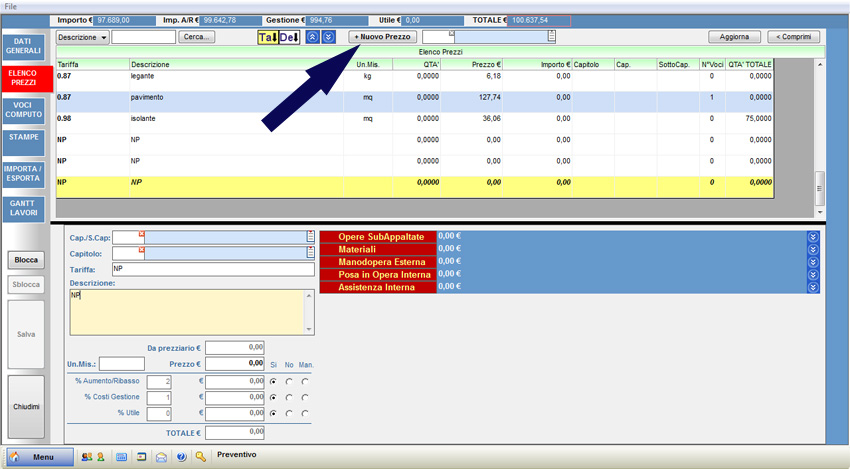Click the double down-arrow expand icon in toolbar
The image size is (850, 469).
tap(328, 37)
